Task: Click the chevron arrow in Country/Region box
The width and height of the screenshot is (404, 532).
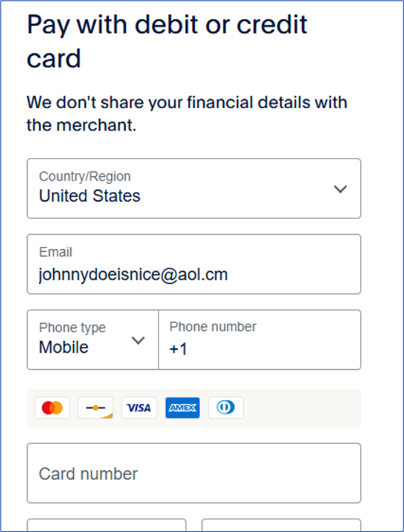Action: pos(340,189)
